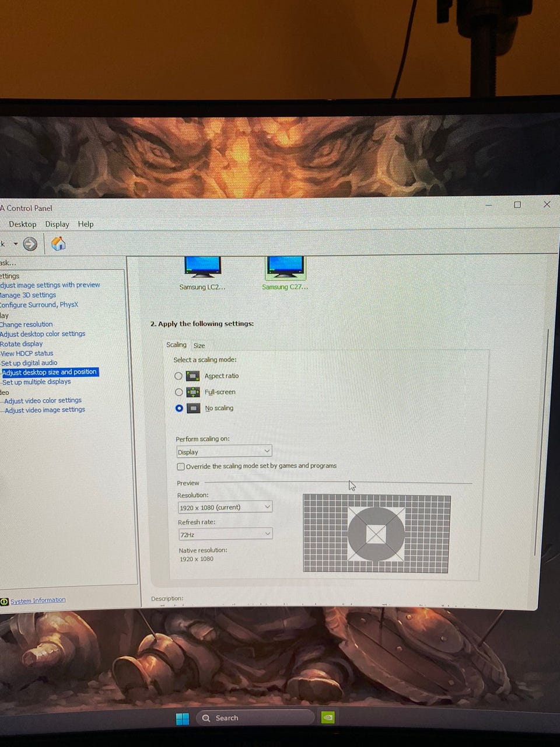The width and height of the screenshot is (560, 747).
Task: Open Adjust video color settings
Action: point(43,400)
